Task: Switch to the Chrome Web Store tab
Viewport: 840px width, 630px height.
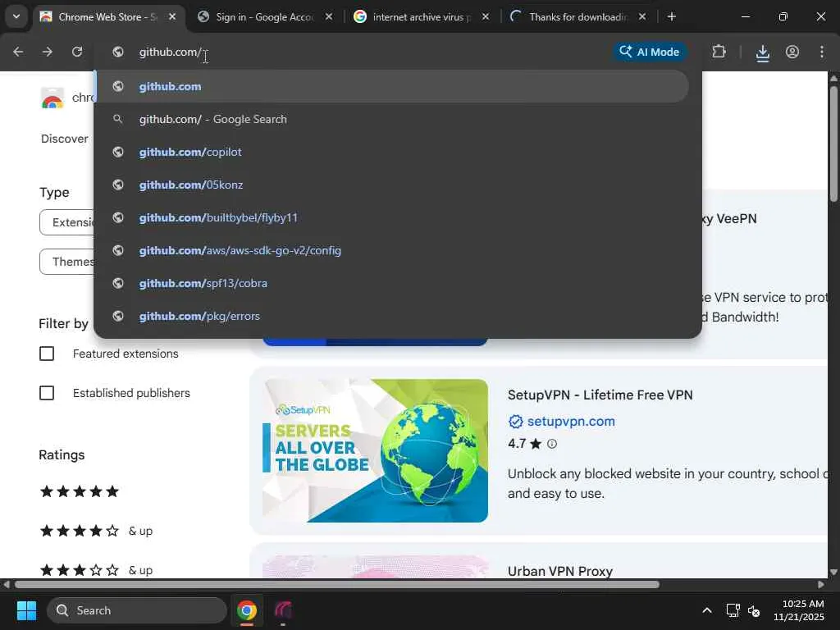Action: click(107, 17)
